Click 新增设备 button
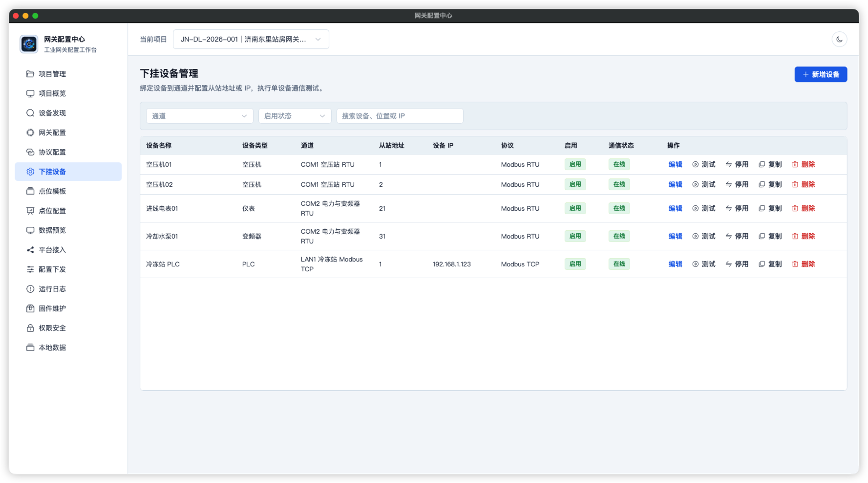The image size is (868, 483). click(x=821, y=74)
